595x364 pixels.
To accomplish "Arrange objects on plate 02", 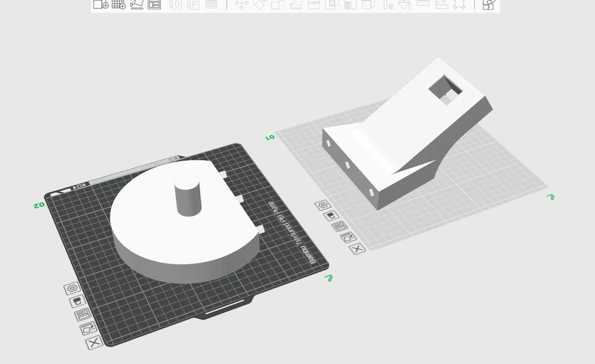I will click(82, 314).
